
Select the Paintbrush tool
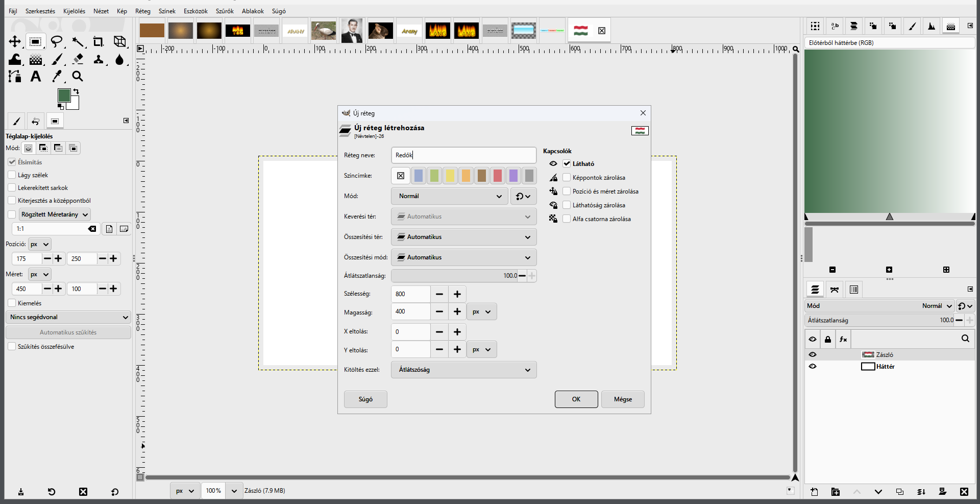(57, 59)
